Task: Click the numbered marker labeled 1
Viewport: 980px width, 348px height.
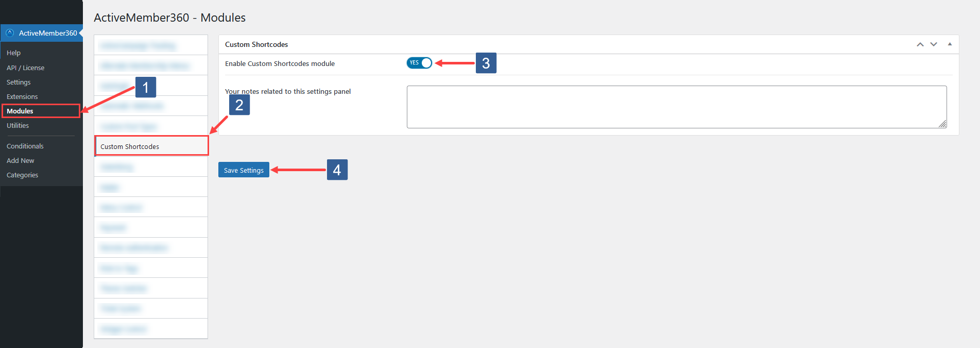Action: 145,88
